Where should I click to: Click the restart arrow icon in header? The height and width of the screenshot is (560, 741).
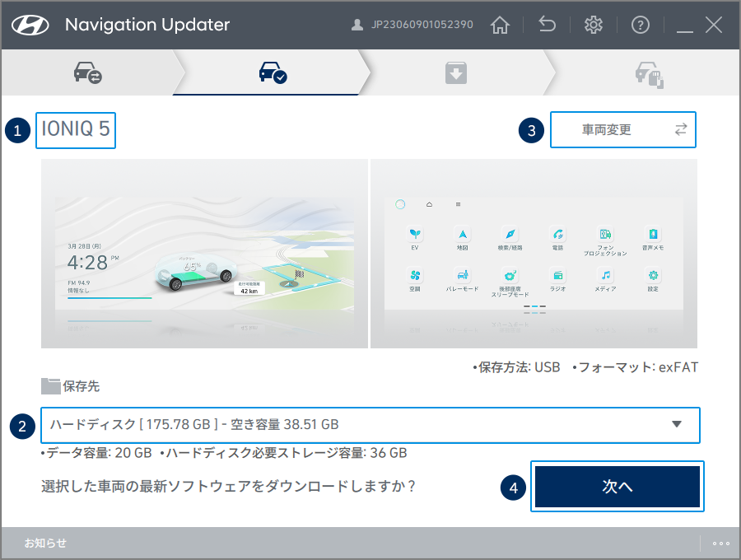click(x=547, y=25)
